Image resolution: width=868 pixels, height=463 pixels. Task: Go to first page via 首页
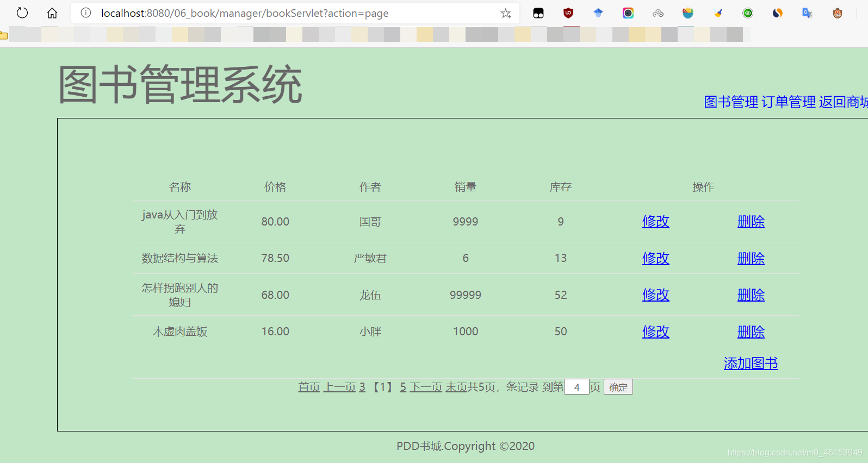(309, 387)
